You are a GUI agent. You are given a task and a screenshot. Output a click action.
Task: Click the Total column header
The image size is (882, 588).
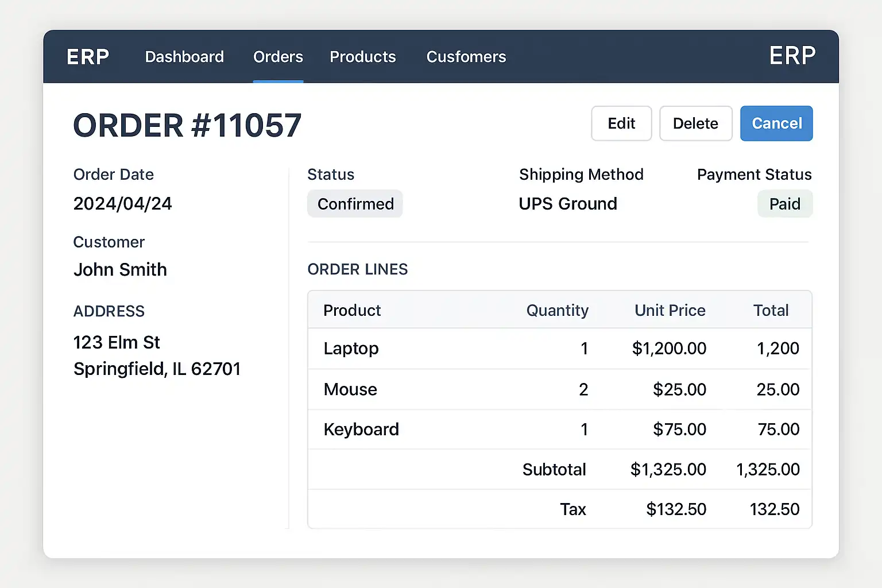pos(771,310)
